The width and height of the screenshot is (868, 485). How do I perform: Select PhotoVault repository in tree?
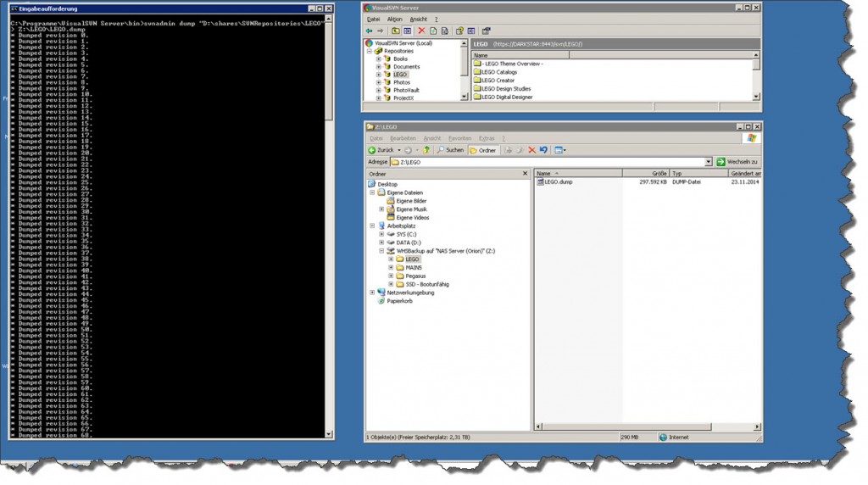tap(406, 90)
